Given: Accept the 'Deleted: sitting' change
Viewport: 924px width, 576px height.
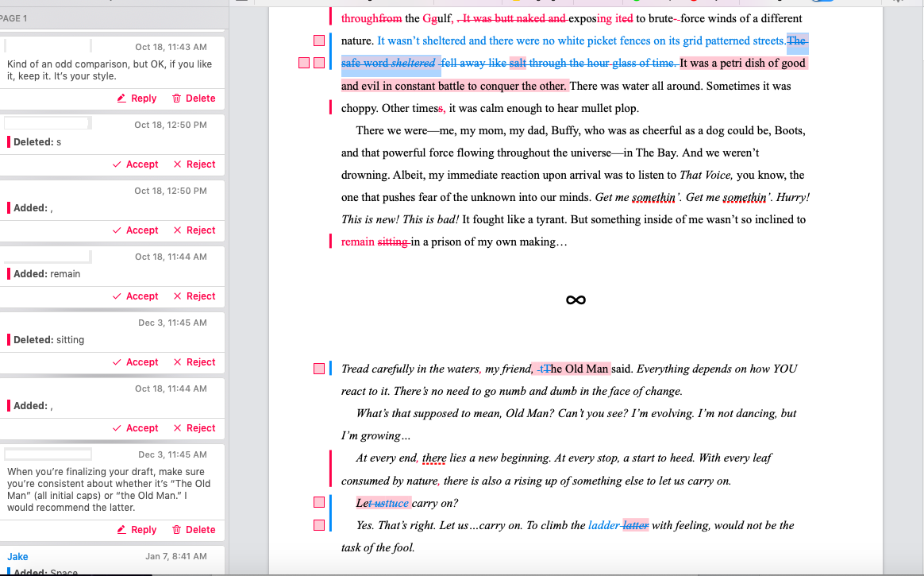Looking at the screenshot, I should point(136,362).
